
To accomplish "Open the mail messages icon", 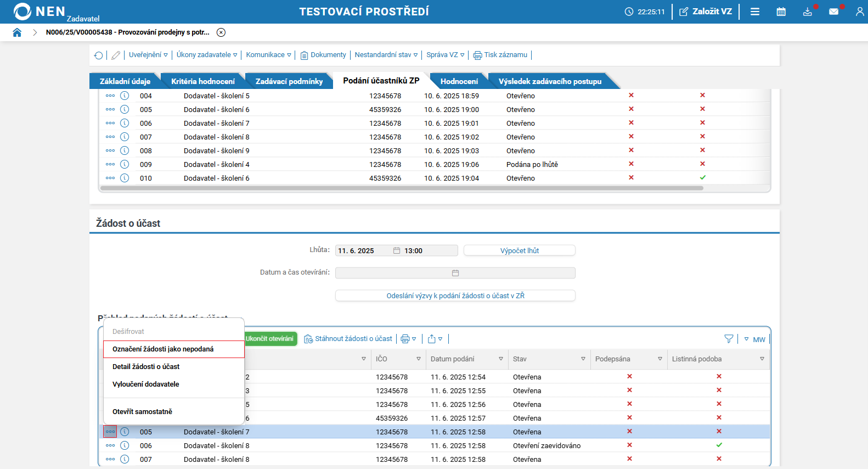I will click(x=833, y=12).
